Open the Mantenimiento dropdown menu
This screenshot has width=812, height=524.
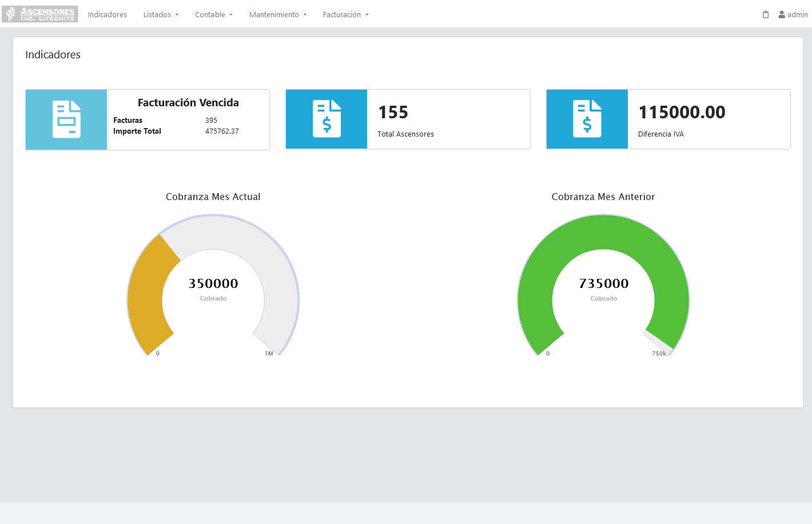[277, 15]
